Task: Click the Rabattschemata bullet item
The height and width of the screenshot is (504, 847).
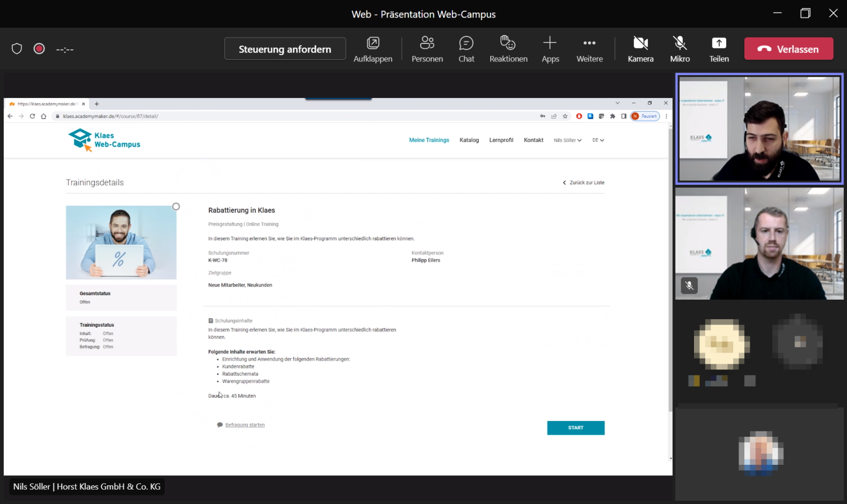Action: [240, 374]
